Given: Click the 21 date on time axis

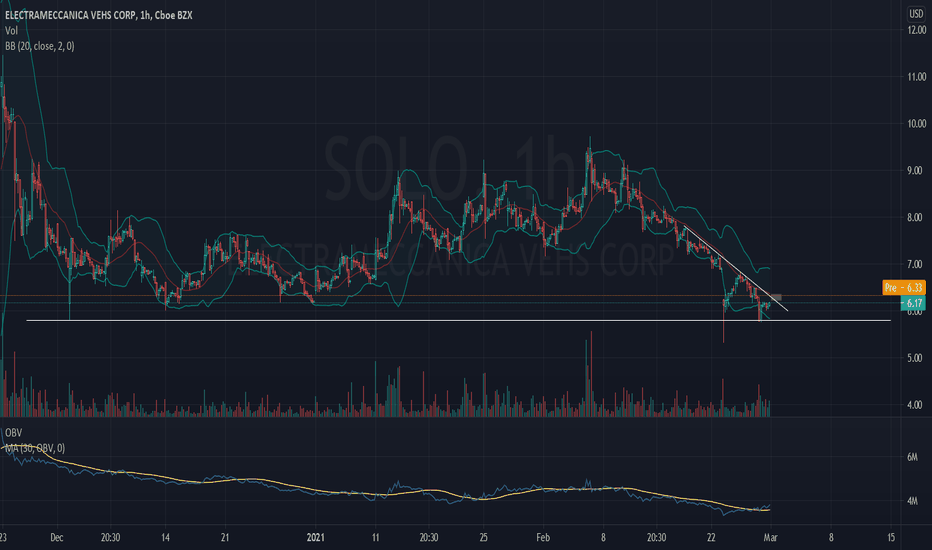Looking at the screenshot, I should [225, 538].
